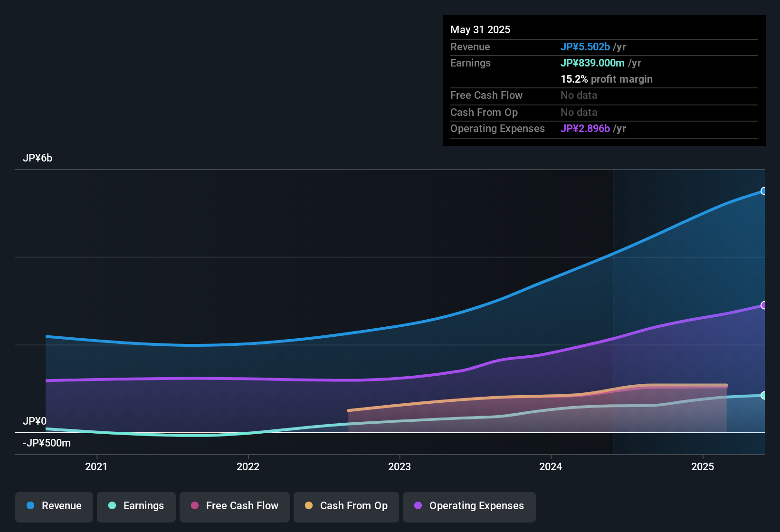
Task: Click the Earnings endpoint marker on chart
Action: point(764,395)
